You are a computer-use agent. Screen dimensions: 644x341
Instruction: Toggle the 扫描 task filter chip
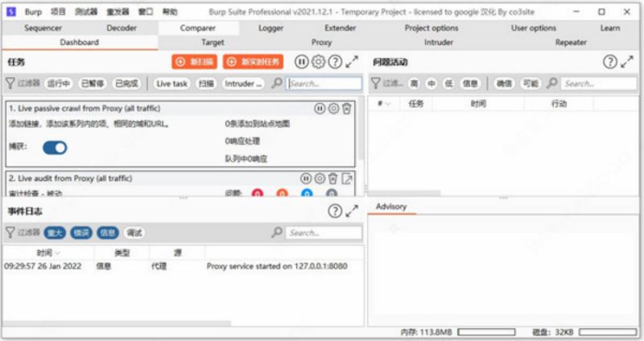(206, 84)
